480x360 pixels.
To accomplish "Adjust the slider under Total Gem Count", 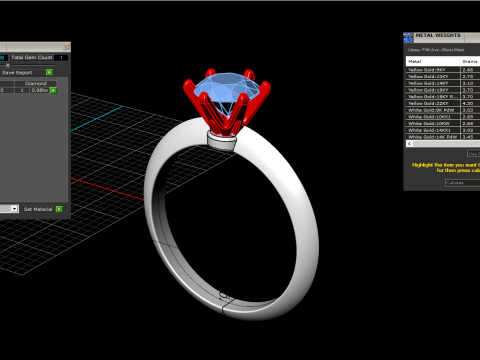I will point(8,65).
